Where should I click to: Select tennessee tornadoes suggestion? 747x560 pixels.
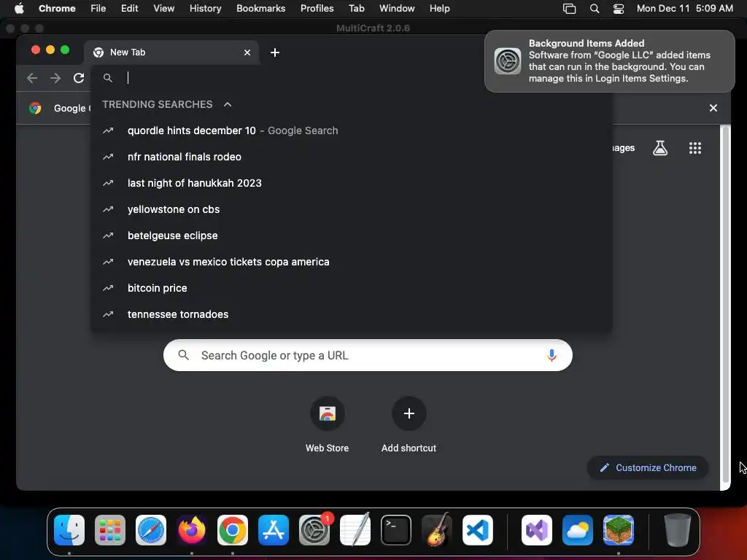352,314
